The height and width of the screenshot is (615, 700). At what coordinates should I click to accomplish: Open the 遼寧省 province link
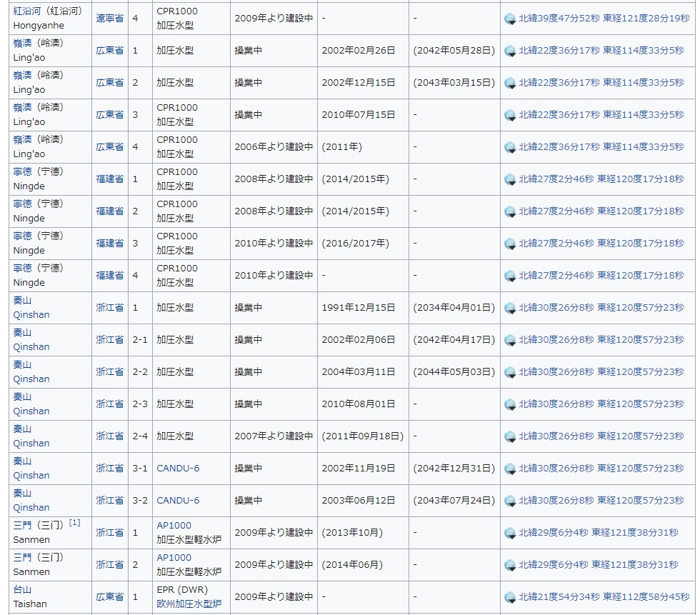(110, 18)
